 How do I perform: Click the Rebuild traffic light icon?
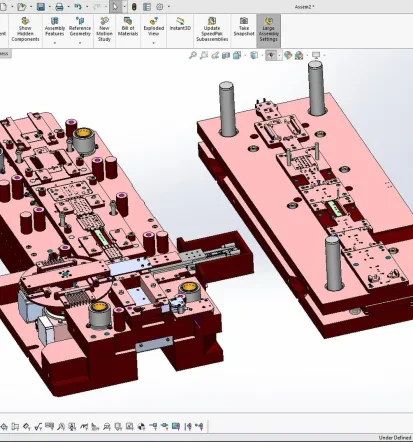point(134,7)
